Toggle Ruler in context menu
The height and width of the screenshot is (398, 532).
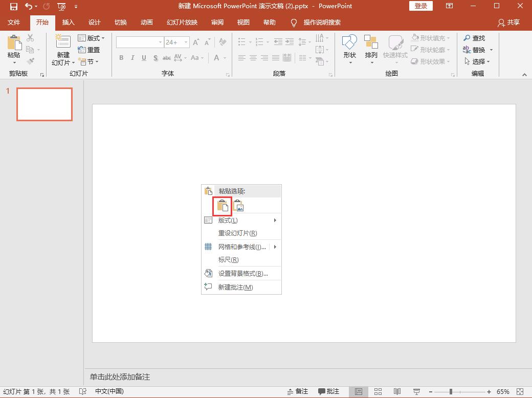pos(228,260)
